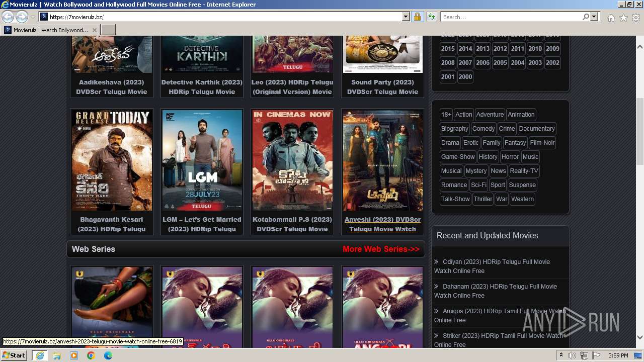Close the Movierulz tab

(95, 30)
